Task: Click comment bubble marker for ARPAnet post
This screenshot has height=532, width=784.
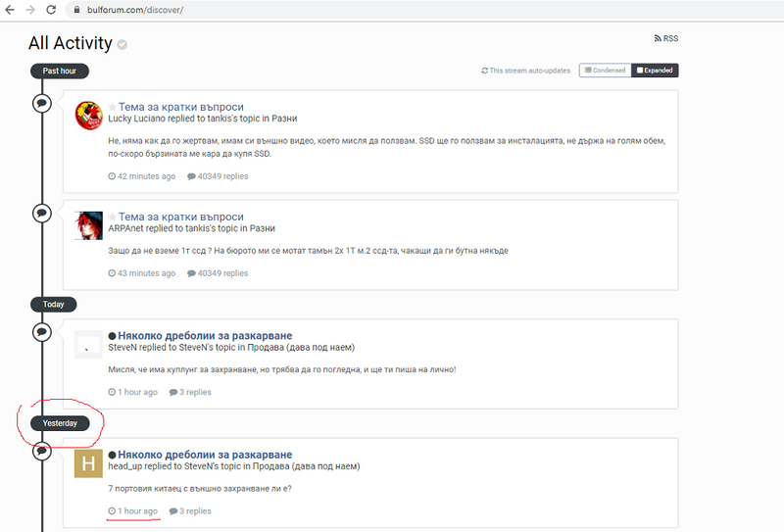Action: tap(42, 214)
